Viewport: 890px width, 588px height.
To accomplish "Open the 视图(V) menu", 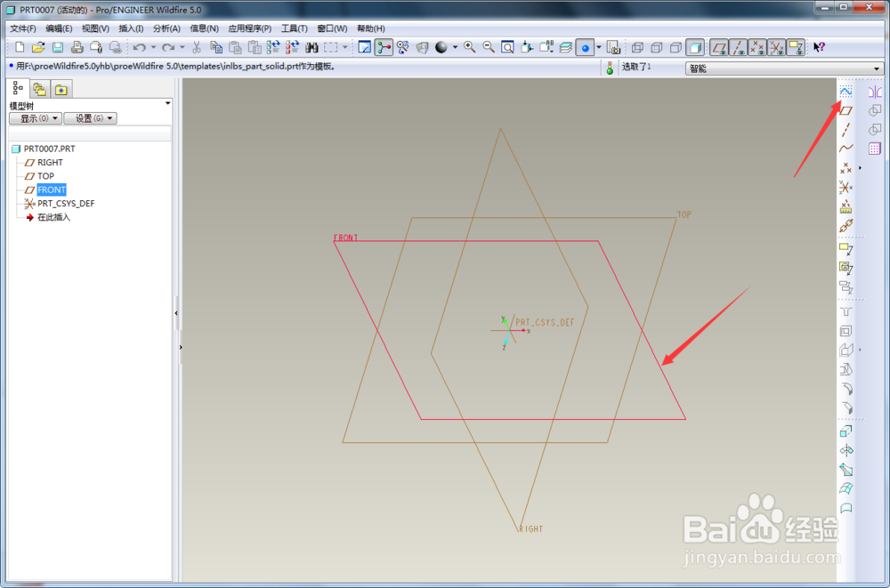I will tap(95, 28).
